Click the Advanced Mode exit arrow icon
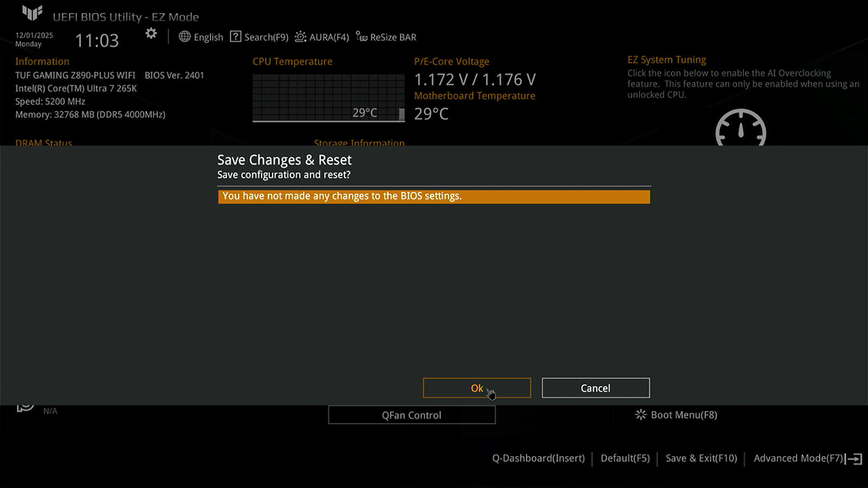Image resolution: width=868 pixels, height=488 pixels. pos(854,459)
